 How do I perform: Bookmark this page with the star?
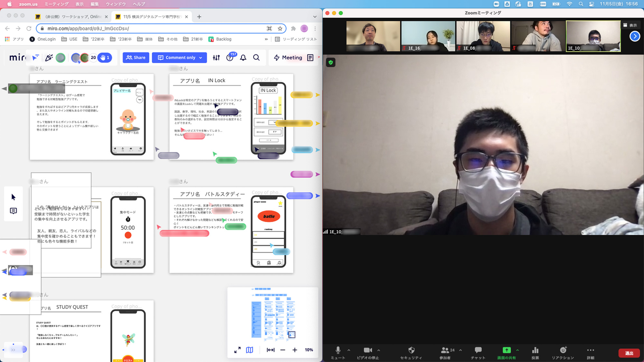coord(280,29)
